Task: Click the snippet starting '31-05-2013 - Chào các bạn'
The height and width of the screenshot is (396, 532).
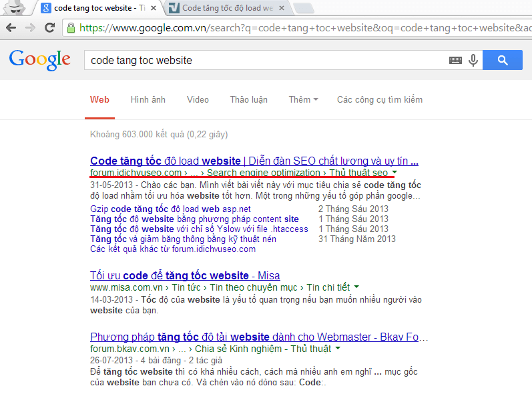Action: (256, 191)
